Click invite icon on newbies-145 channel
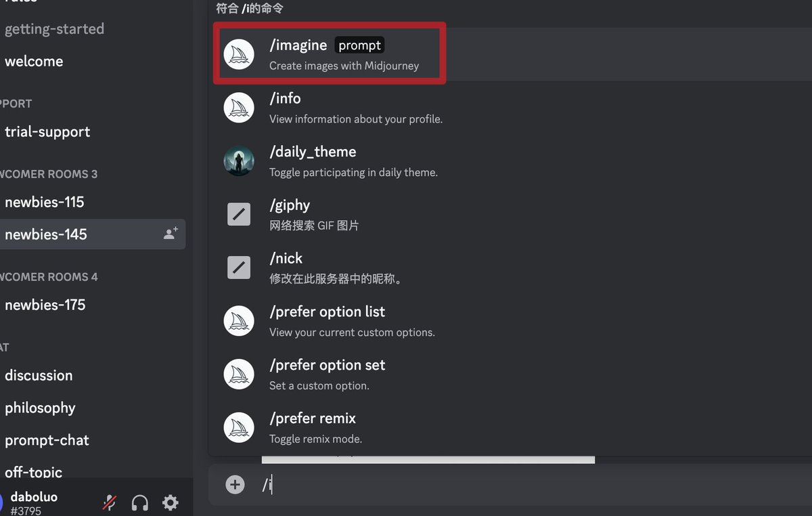This screenshot has width=812, height=516. coord(171,234)
